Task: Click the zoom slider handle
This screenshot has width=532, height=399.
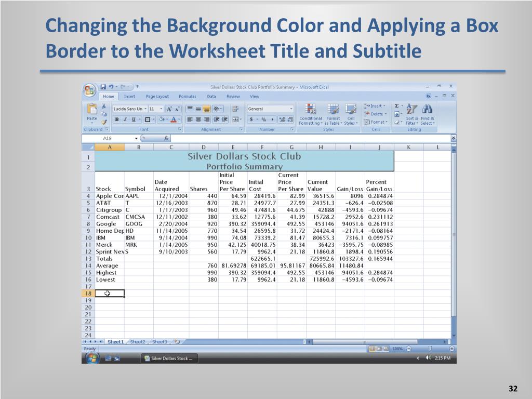Action: [430, 349]
